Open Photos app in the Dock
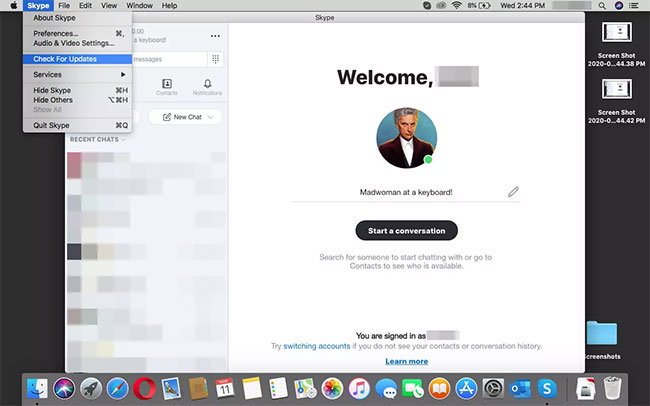Viewport: 650px width, 406px height. coord(332,389)
